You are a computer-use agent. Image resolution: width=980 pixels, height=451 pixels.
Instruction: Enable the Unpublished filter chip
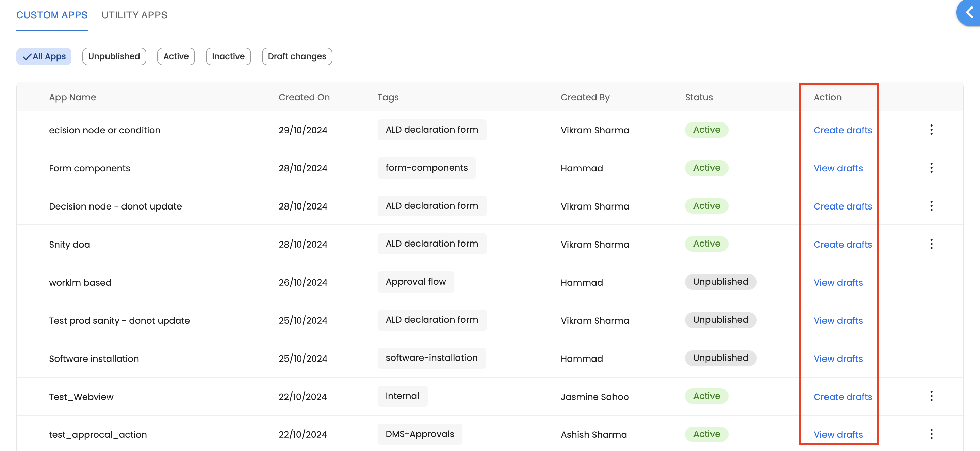click(114, 56)
